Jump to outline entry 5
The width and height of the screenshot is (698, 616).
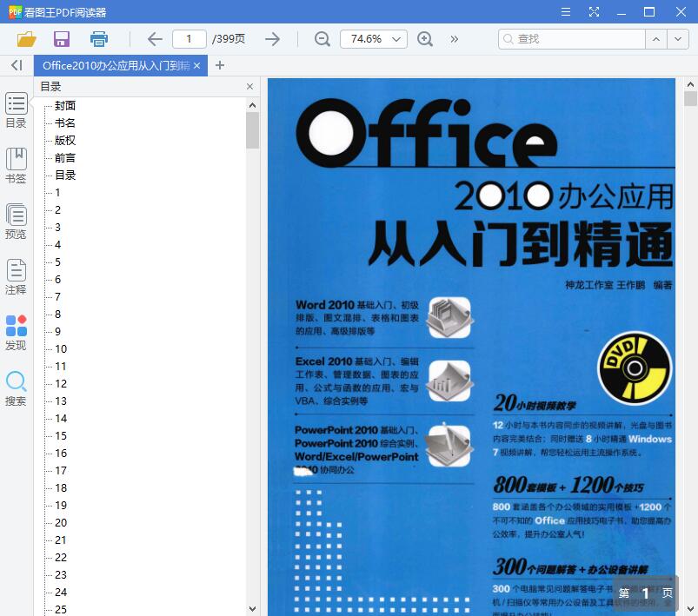point(57,262)
